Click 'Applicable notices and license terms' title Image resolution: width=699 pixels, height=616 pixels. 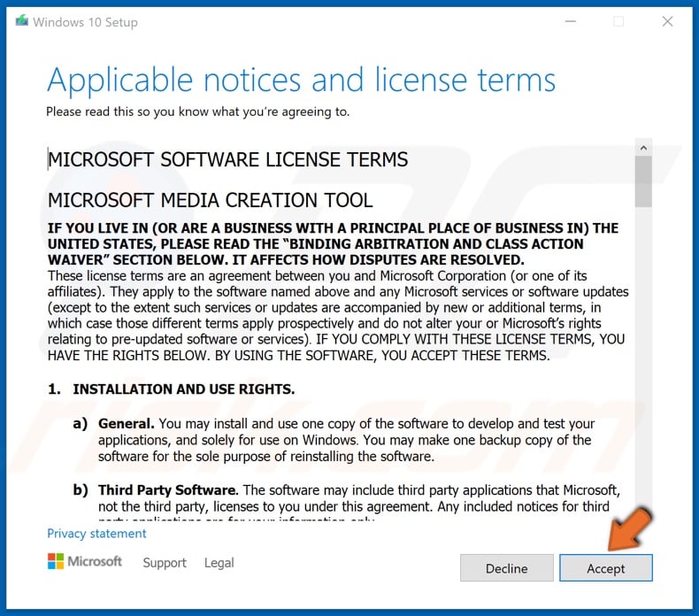302,81
